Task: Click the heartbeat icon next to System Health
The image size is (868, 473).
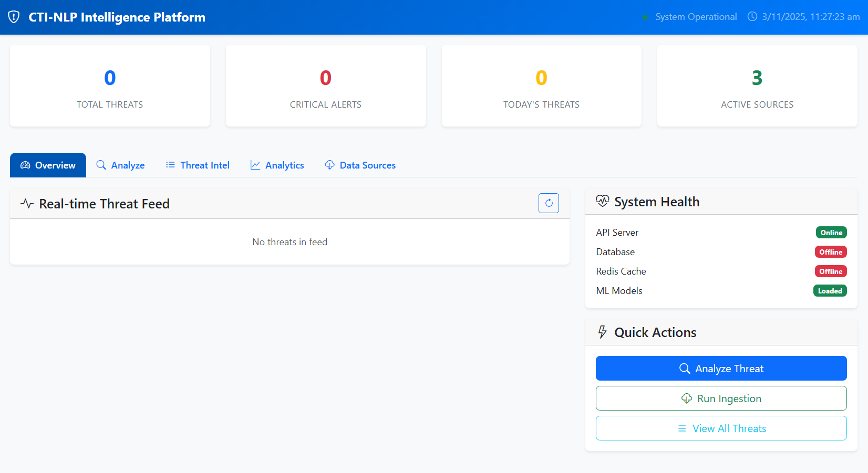Action: coord(602,202)
